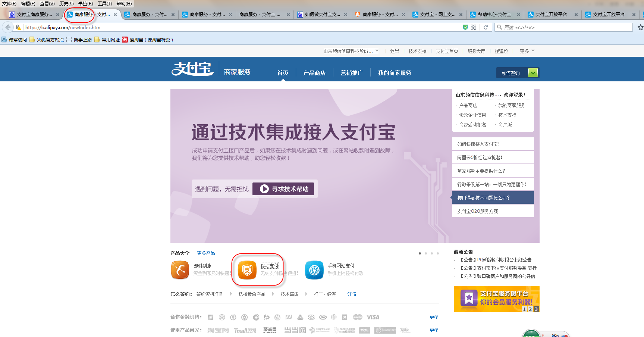Close the 支付宝商家服务 first tab

click(58, 15)
